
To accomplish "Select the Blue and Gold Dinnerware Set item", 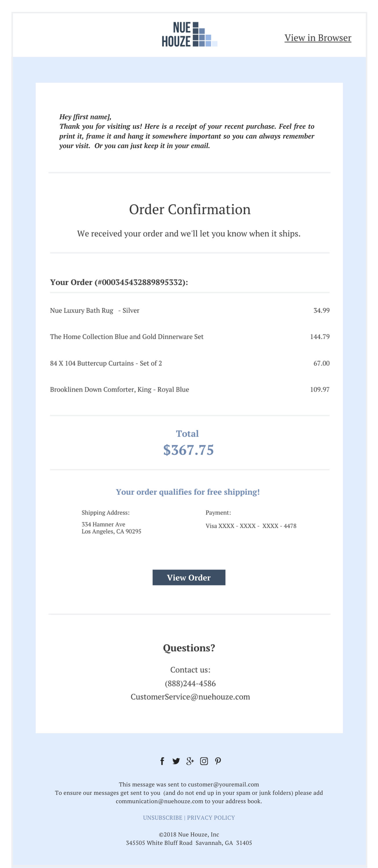I will [x=126, y=337].
